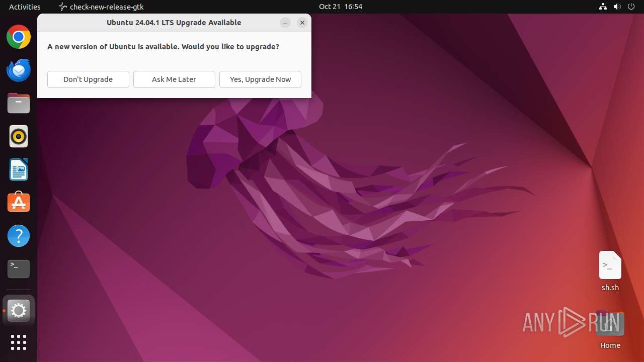
Task: Open the Settings gear icon in dock
Action: (19, 311)
